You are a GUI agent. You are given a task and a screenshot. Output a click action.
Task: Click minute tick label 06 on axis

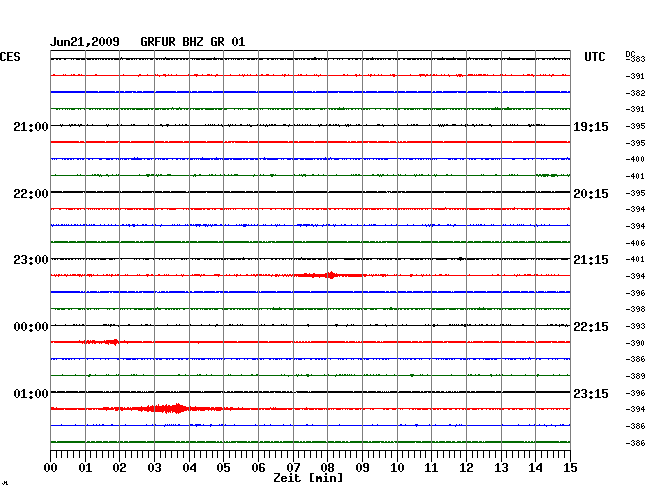pyautogui.click(x=258, y=467)
